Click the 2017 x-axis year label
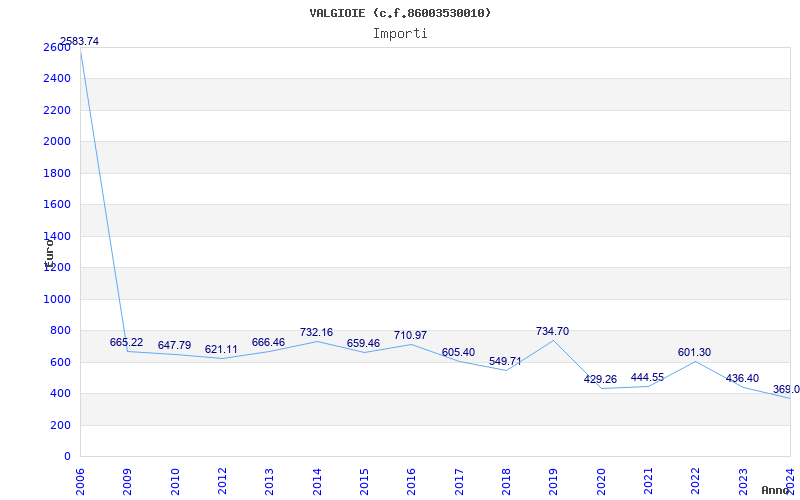 [x=459, y=481]
